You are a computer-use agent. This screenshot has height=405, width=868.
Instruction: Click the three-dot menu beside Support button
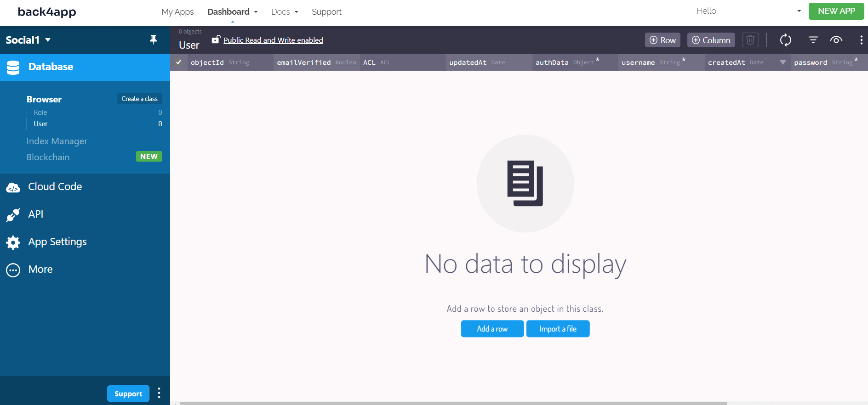[x=159, y=393]
